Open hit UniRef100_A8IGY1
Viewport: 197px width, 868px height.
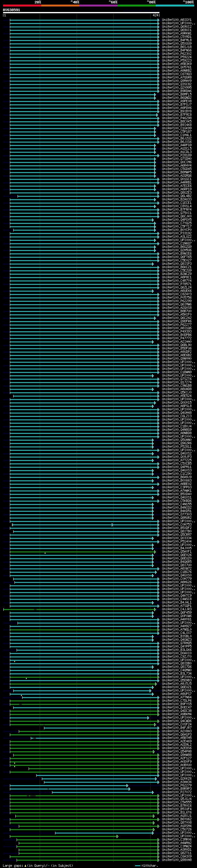click(177, 20)
